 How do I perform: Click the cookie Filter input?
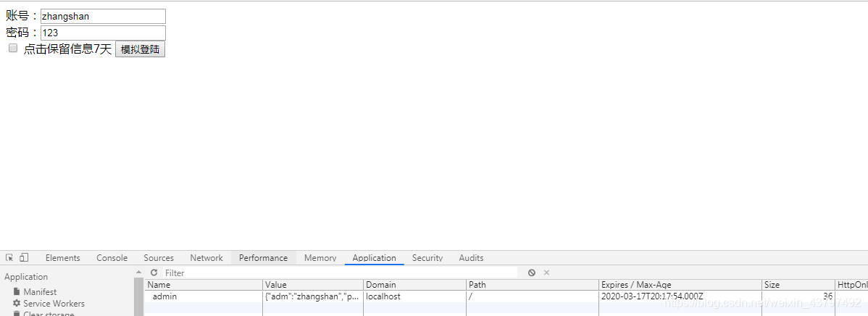click(340, 273)
